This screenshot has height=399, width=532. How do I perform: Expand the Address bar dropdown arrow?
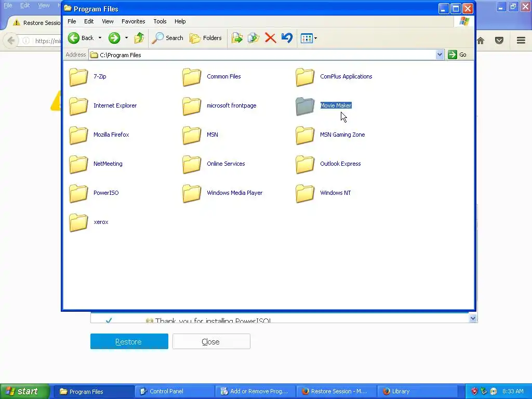click(x=440, y=55)
